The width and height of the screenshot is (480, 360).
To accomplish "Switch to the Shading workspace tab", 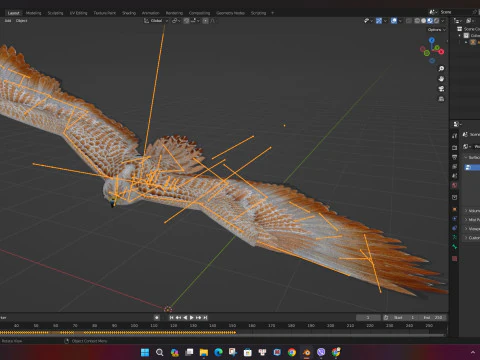I will tap(129, 13).
